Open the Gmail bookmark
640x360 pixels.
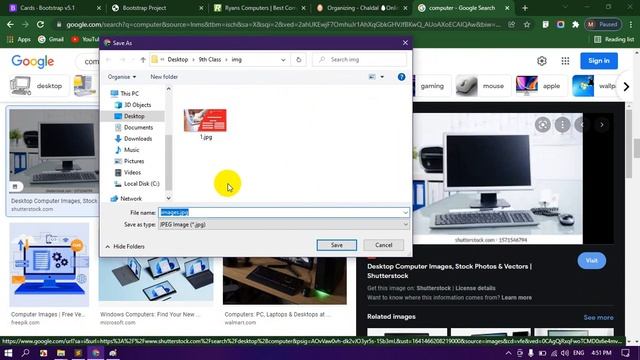pos(51,39)
